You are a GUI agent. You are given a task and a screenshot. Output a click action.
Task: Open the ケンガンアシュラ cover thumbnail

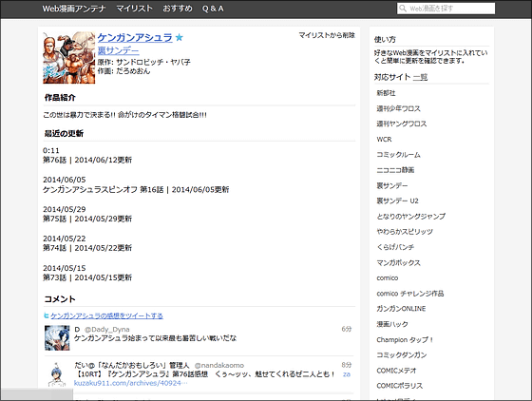tap(68, 57)
